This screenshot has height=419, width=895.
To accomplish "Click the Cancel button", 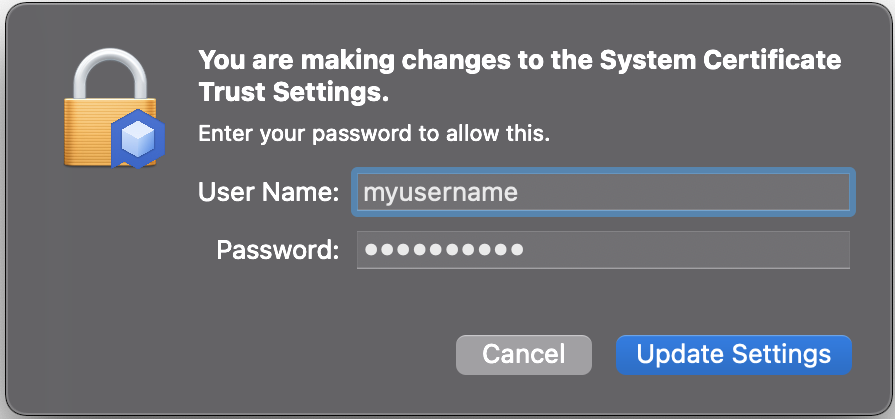I will pyautogui.click(x=523, y=354).
